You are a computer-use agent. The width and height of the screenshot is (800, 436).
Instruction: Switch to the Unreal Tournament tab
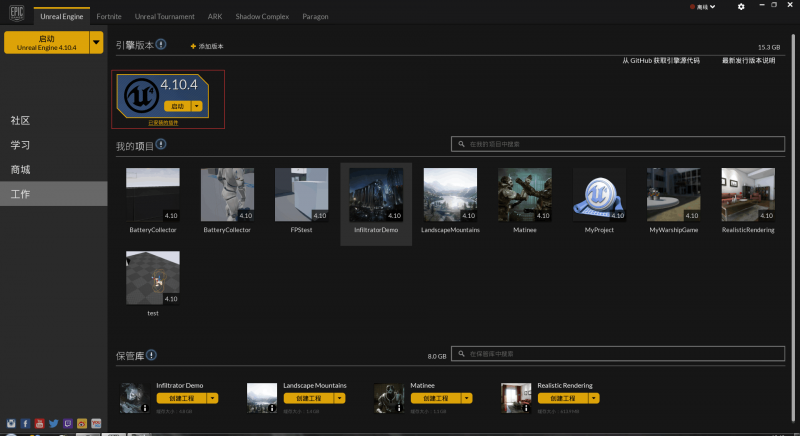click(x=164, y=16)
